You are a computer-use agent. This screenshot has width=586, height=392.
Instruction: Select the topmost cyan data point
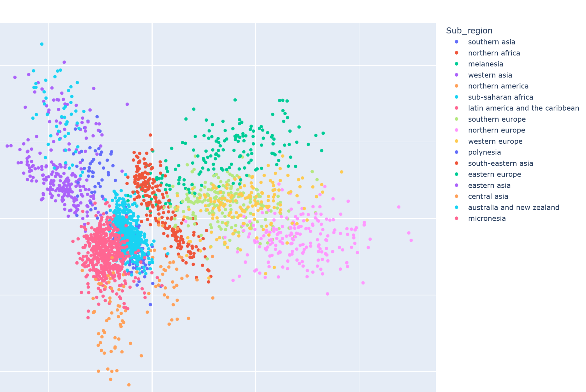click(x=42, y=44)
